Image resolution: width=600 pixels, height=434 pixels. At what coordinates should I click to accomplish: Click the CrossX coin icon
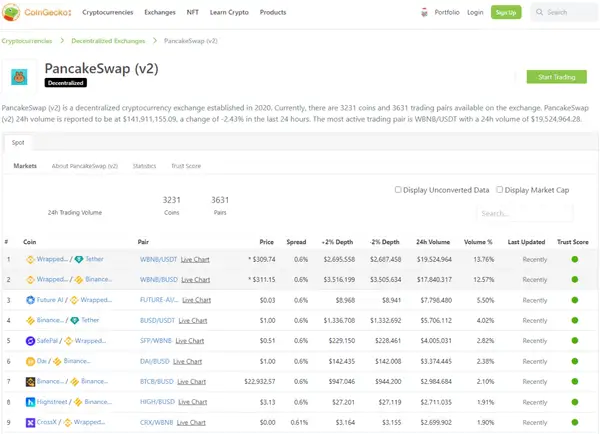[30, 423]
